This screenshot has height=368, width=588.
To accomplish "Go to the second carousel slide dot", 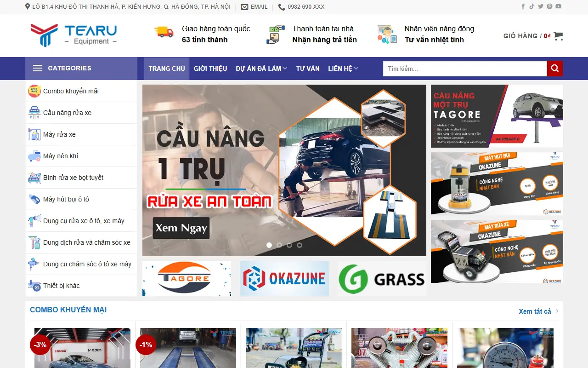I will 279,245.
